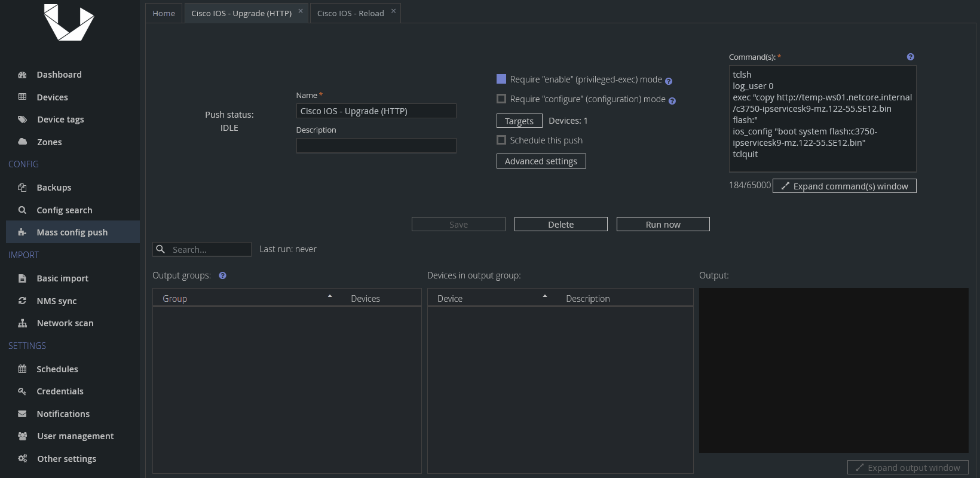980x478 pixels.
Task: Open Notifications settings
Action: tap(63, 413)
